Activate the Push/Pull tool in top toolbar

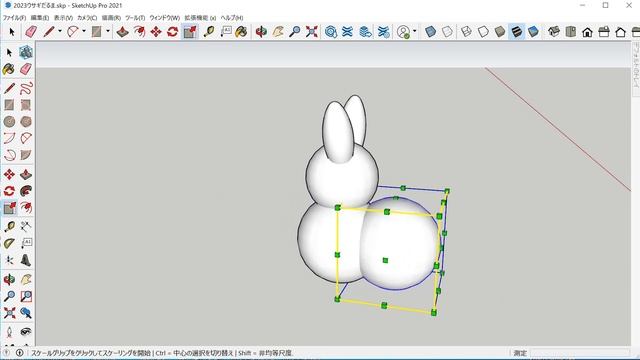coord(122,32)
